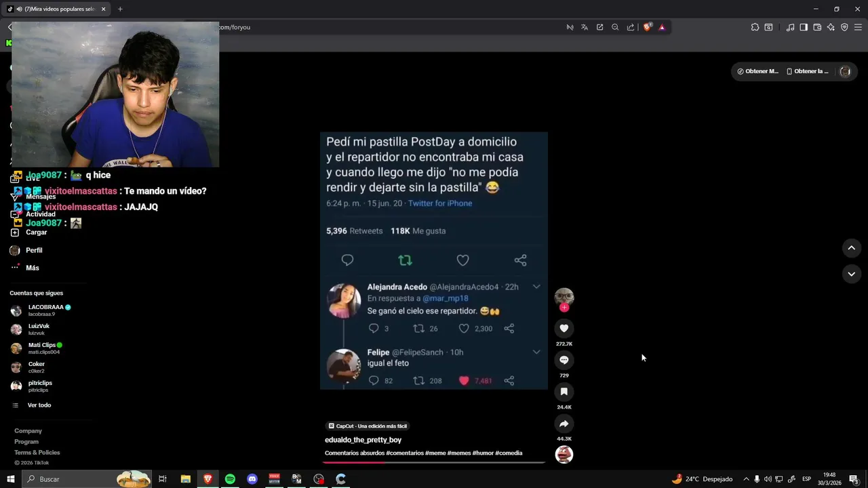Open Task View in the taskbar
The image size is (868, 488).
[163, 479]
